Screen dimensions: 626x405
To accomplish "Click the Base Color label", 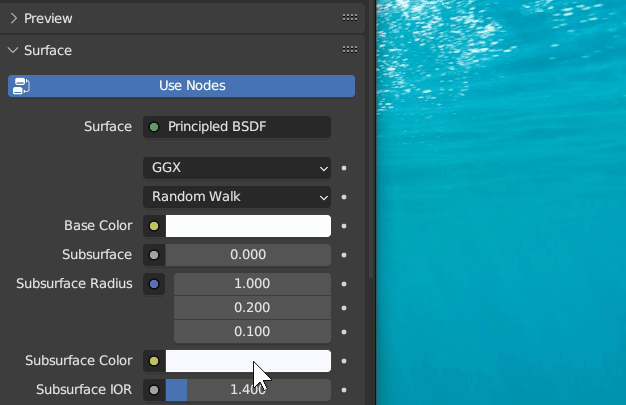I will point(98,226).
